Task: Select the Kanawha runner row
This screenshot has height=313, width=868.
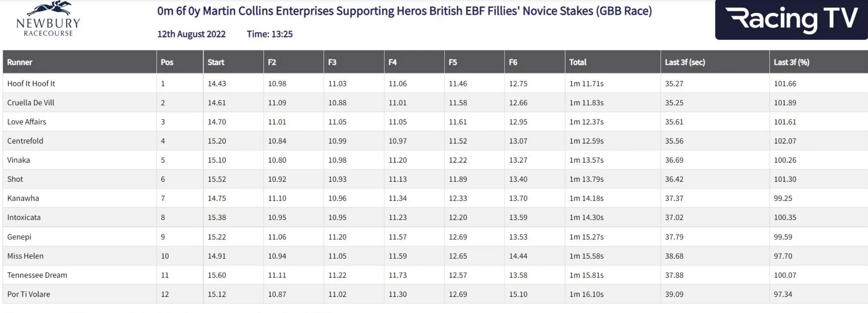Action: coord(23,198)
